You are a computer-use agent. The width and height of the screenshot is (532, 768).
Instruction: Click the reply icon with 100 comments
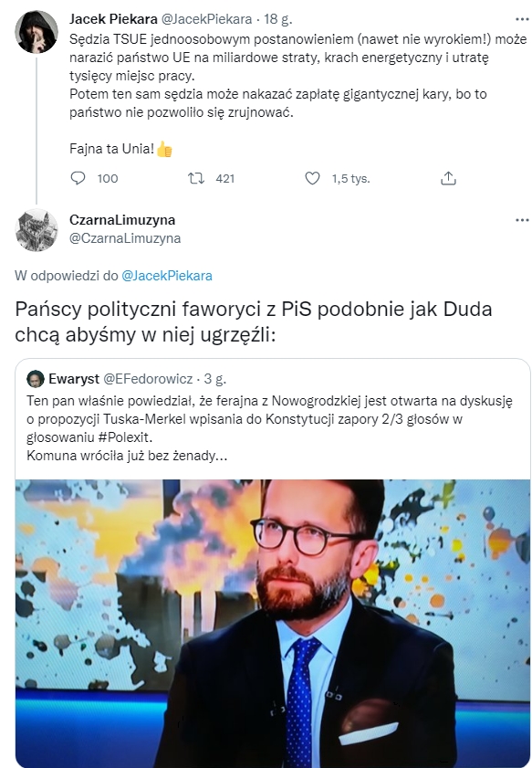[78, 178]
